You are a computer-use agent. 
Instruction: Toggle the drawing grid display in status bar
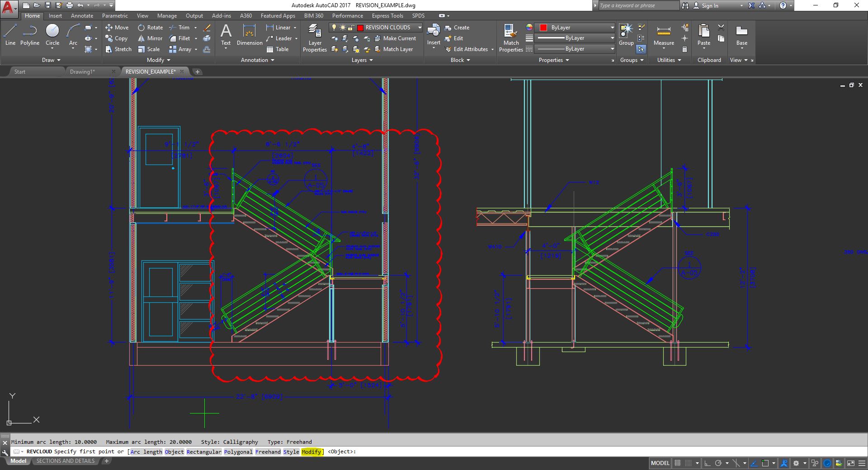pos(678,463)
